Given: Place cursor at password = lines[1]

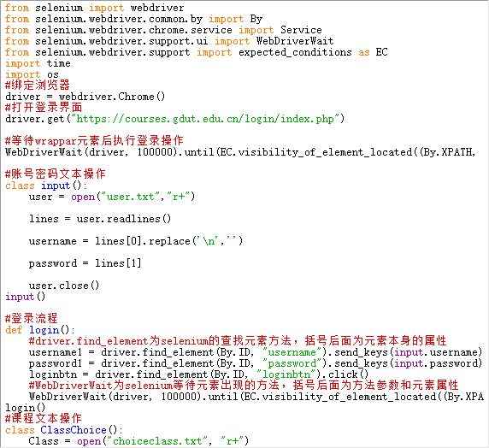Looking at the screenshot, I should pyautogui.click(x=85, y=263).
